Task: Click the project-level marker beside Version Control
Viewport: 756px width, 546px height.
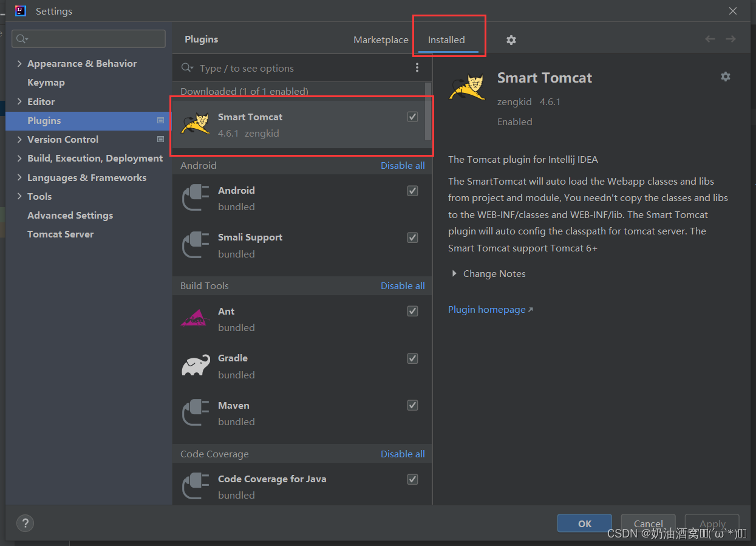Action: [160, 139]
